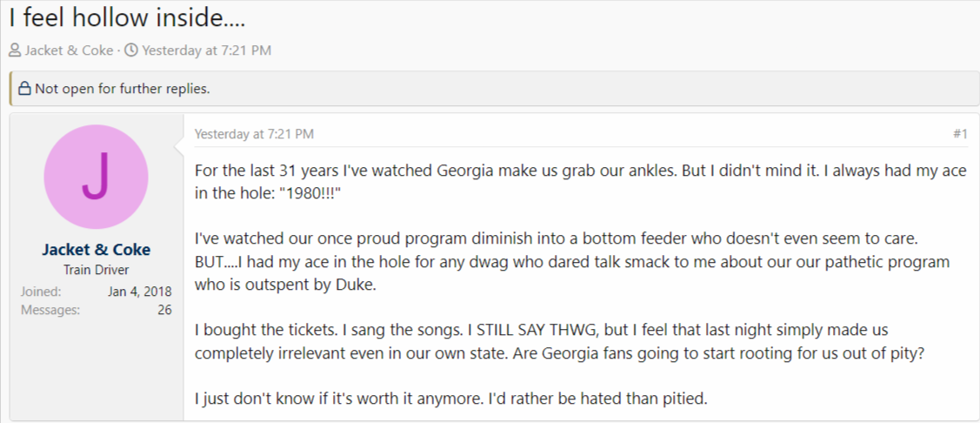
Task: Open Jacket & Coke username below the avatar
Action: pos(96,250)
